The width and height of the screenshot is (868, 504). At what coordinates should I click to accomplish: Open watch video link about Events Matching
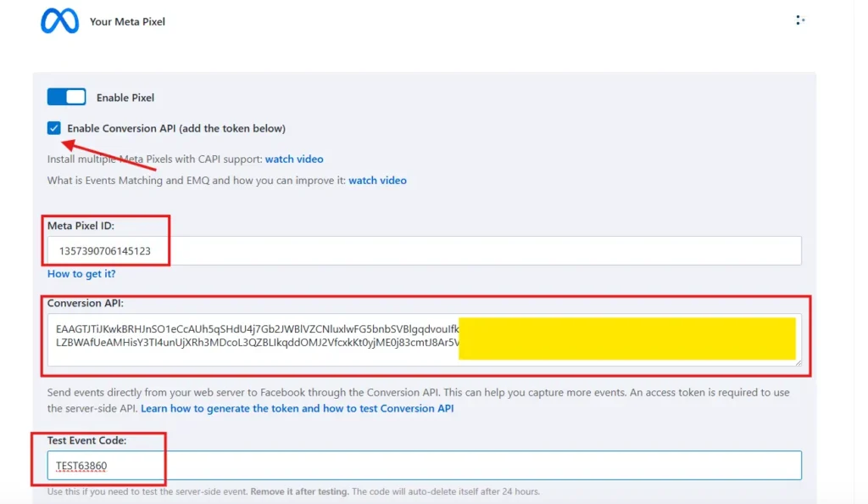tap(377, 180)
